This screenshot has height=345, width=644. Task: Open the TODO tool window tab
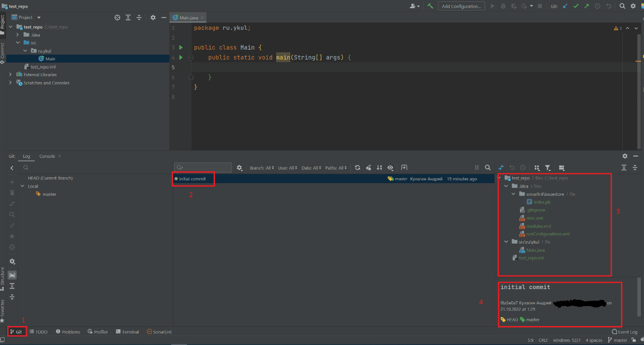click(x=39, y=332)
